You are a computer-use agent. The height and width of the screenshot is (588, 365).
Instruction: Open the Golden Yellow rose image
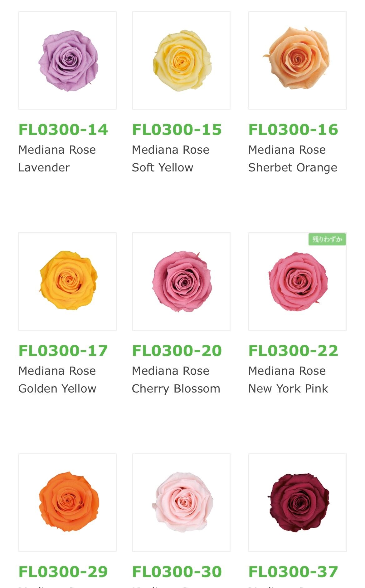point(67,281)
